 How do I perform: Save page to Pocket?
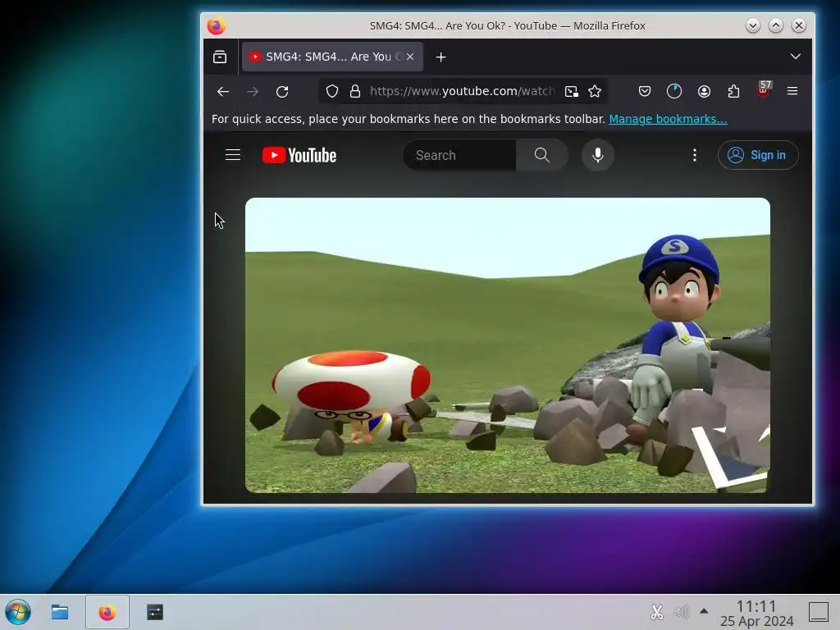[x=645, y=92]
